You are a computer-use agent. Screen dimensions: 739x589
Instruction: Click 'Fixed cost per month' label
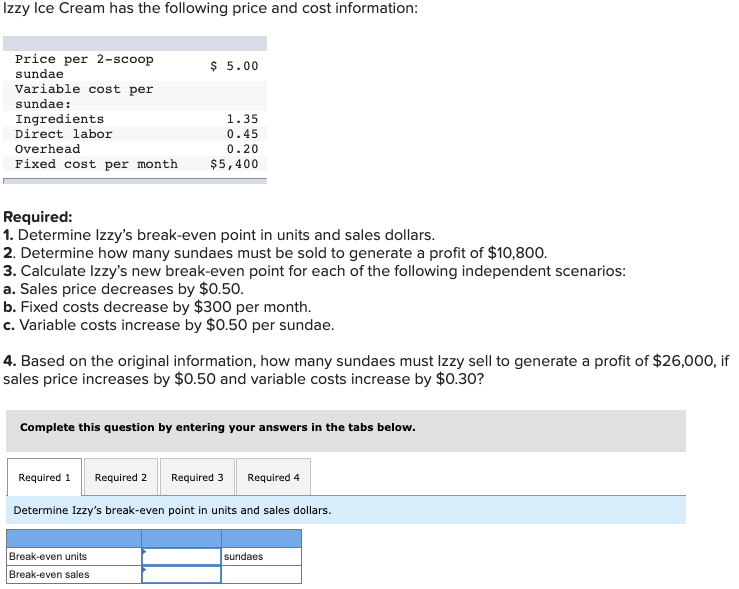(x=96, y=164)
